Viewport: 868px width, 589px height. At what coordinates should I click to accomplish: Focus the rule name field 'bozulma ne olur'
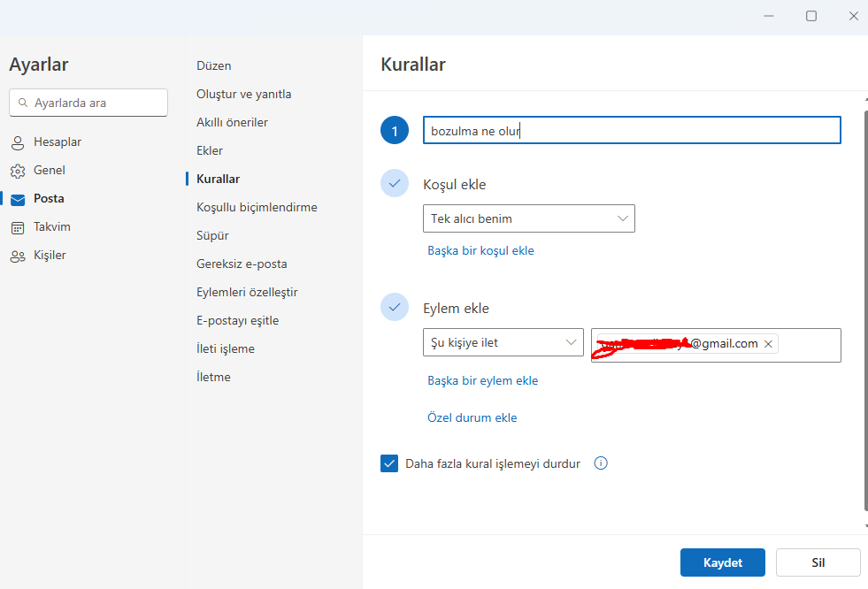(632, 131)
